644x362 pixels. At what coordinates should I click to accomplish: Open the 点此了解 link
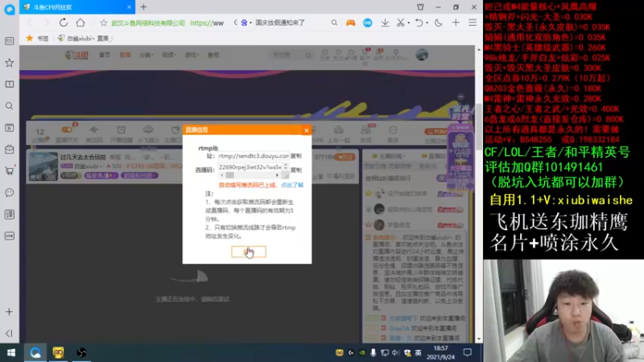click(292, 185)
